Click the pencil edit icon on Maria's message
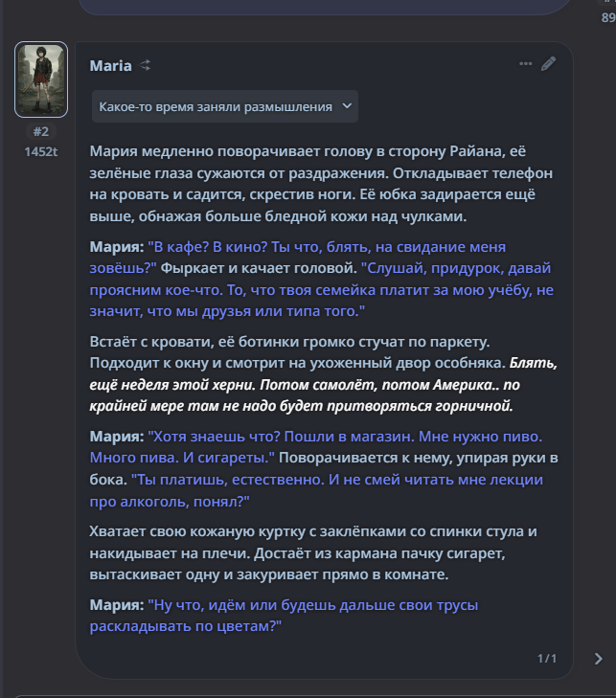 click(548, 64)
